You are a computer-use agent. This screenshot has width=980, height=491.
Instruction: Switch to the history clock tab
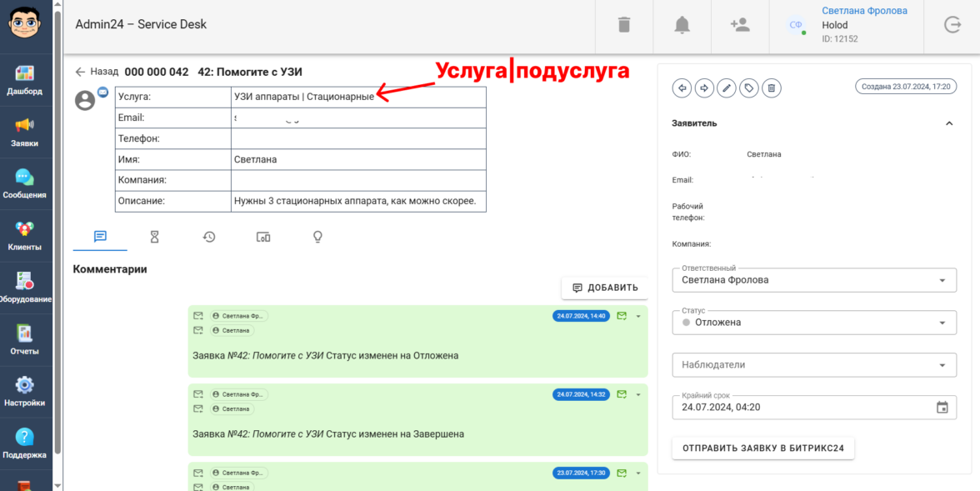208,237
